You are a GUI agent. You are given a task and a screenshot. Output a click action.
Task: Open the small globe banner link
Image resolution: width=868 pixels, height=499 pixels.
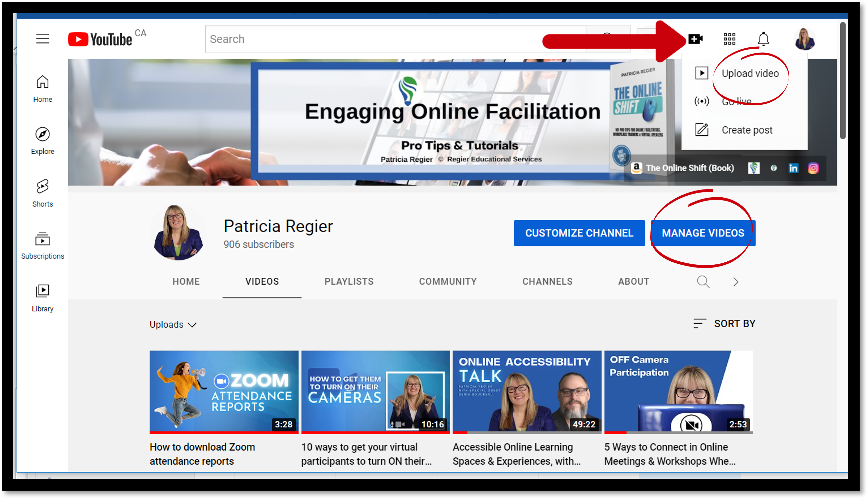774,168
